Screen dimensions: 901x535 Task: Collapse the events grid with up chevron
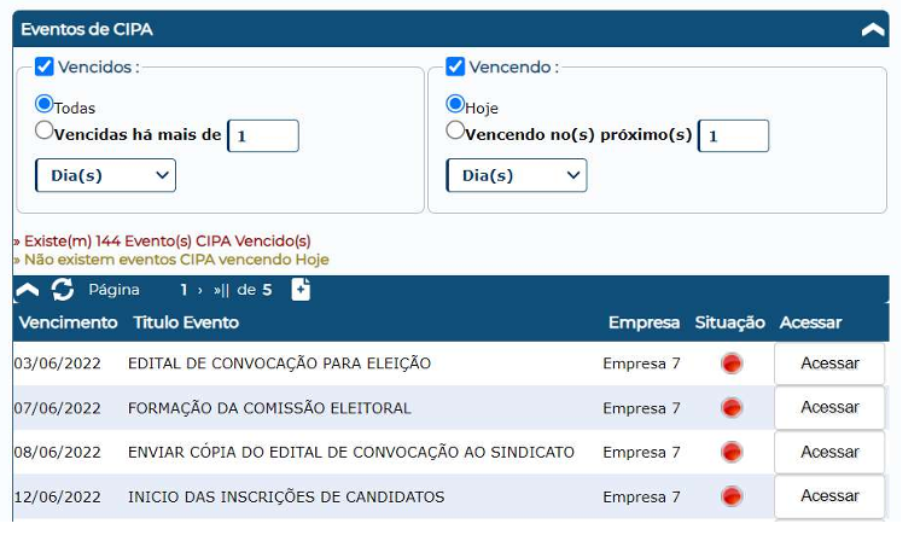(29, 290)
